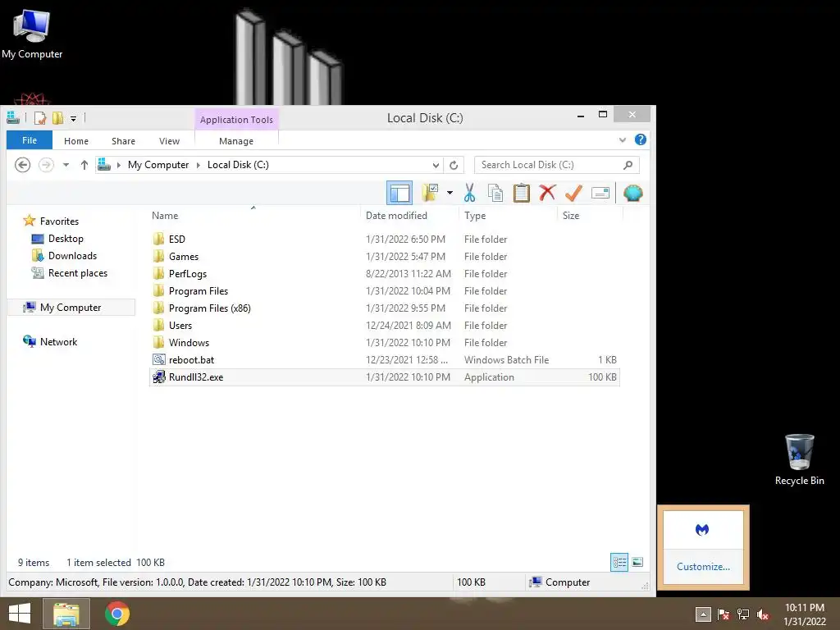Open the Share ribbon tab
This screenshot has height=630, width=840.
coord(123,141)
